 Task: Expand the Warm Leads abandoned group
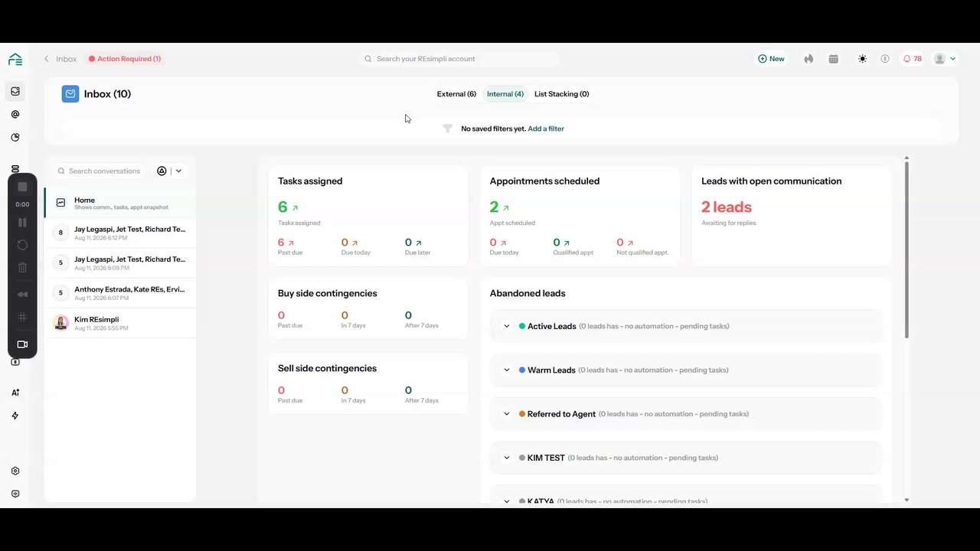pos(507,370)
